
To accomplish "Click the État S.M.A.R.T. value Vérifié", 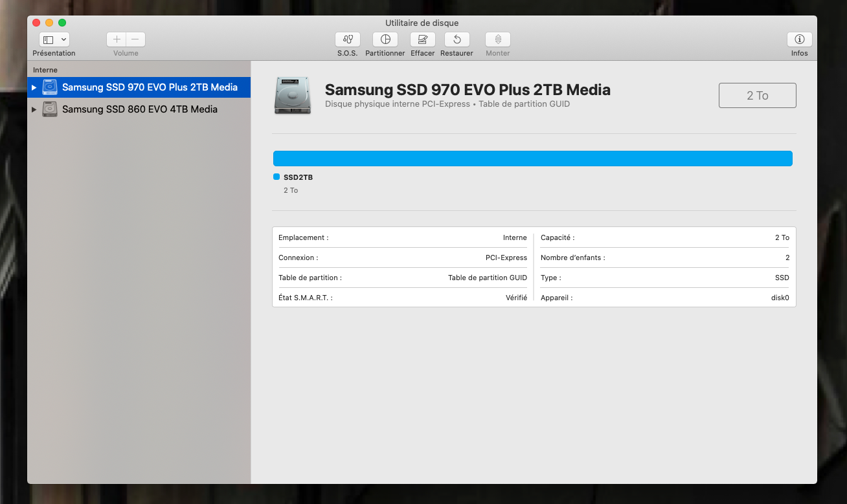I will coord(516,298).
